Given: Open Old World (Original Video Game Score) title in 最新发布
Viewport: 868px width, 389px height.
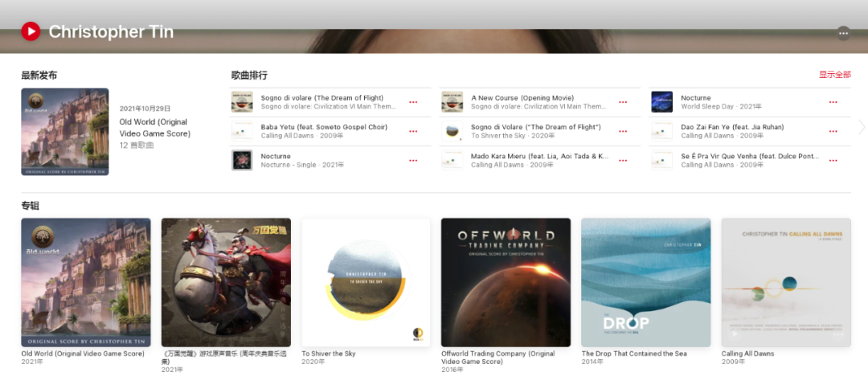Looking at the screenshot, I should click(154, 128).
